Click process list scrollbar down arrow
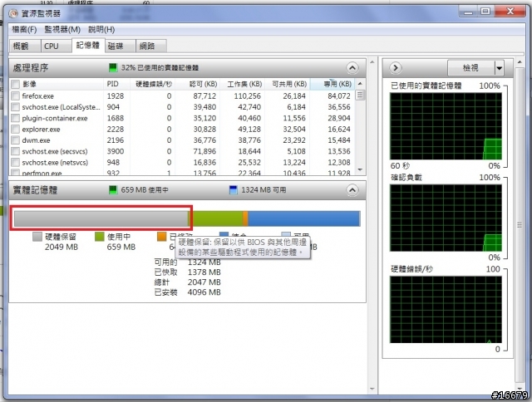The width and height of the screenshot is (532, 402). coord(360,169)
